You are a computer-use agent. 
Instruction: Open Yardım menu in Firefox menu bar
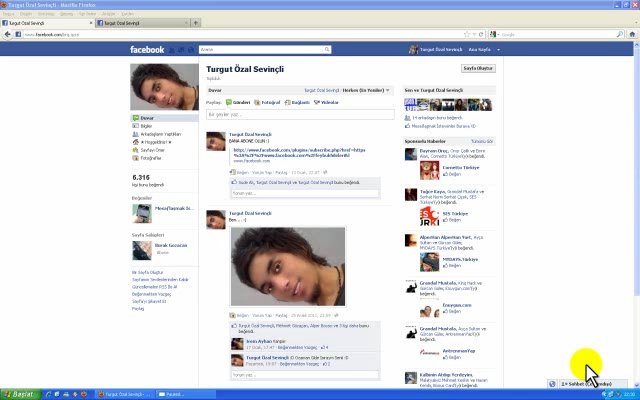point(127,14)
